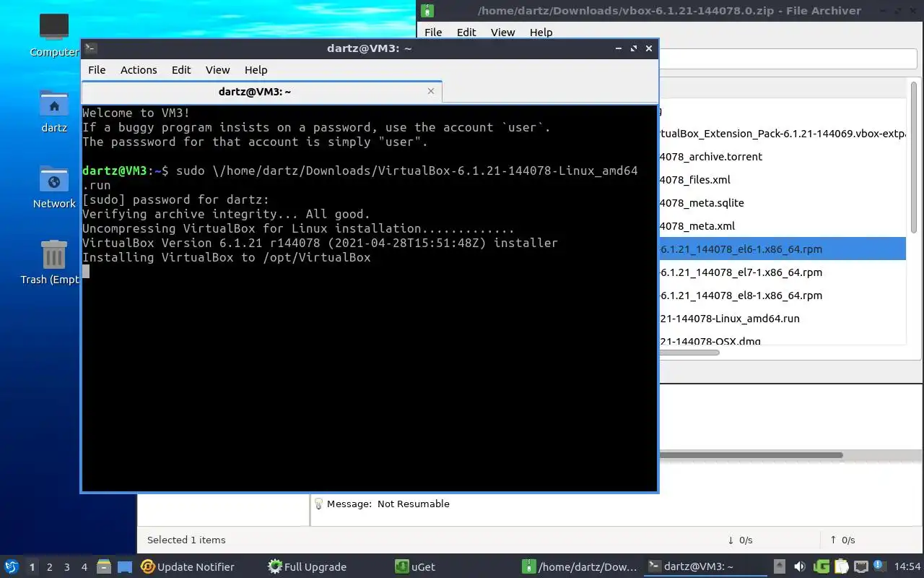Open the File menu in the terminal
The height and width of the screenshot is (578, 924).
[x=97, y=70]
